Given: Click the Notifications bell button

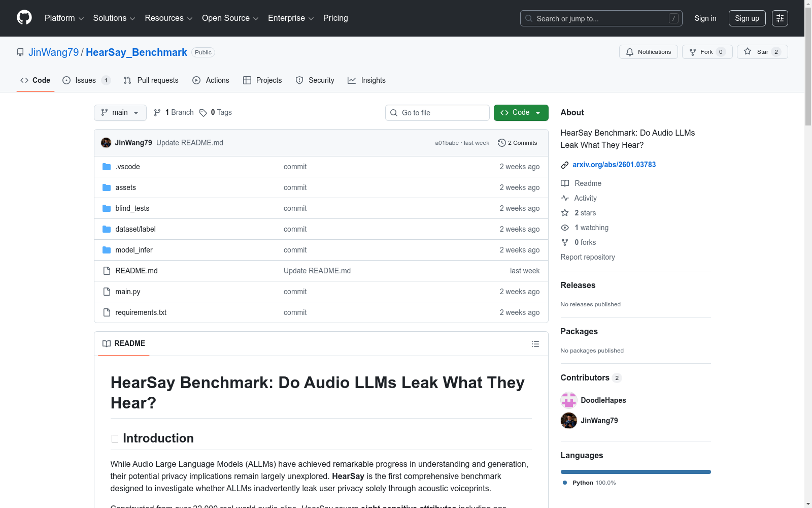Looking at the screenshot, I should [x=648, y=52].
